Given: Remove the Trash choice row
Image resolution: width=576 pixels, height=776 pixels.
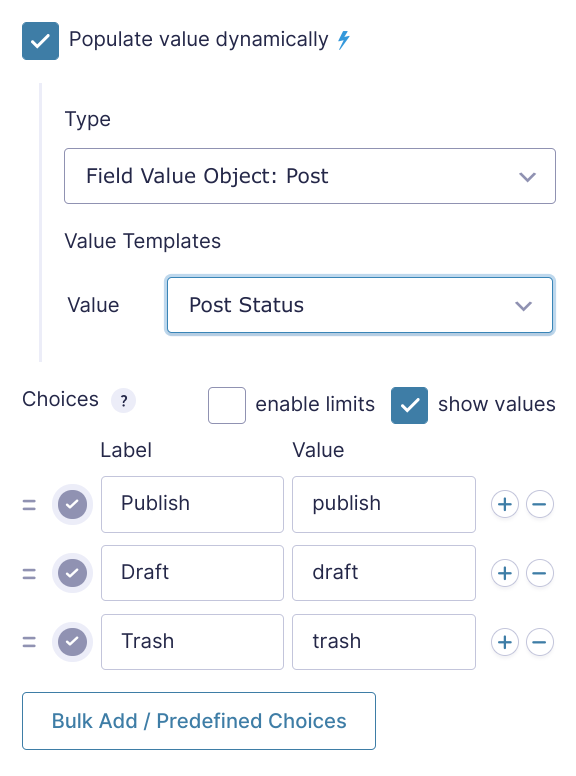Looking at the screenshot, I should tap(539, 642).
